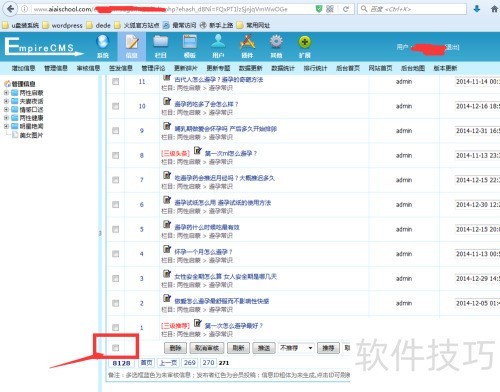Click the edit icon in row 2
This screenshot has height=392, width=500.
pyautogui.click(x=167, y=298)
